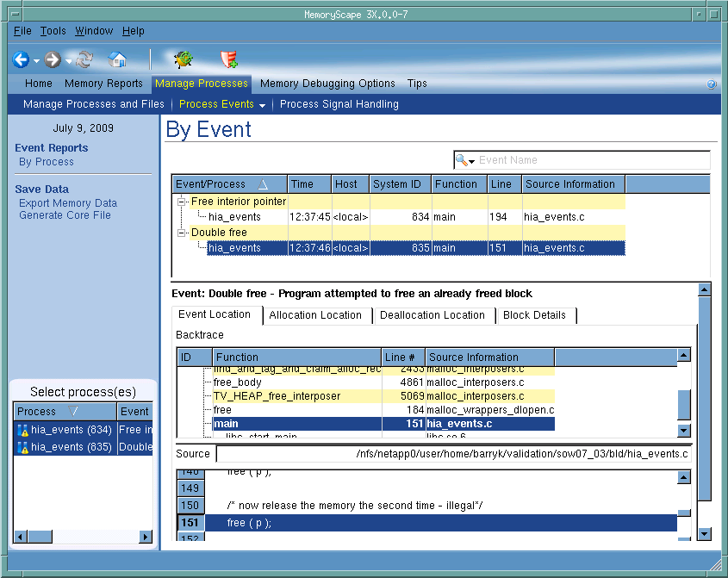Open the Tools menu
Screen dimensions: 728x578
tap(53, 31)
